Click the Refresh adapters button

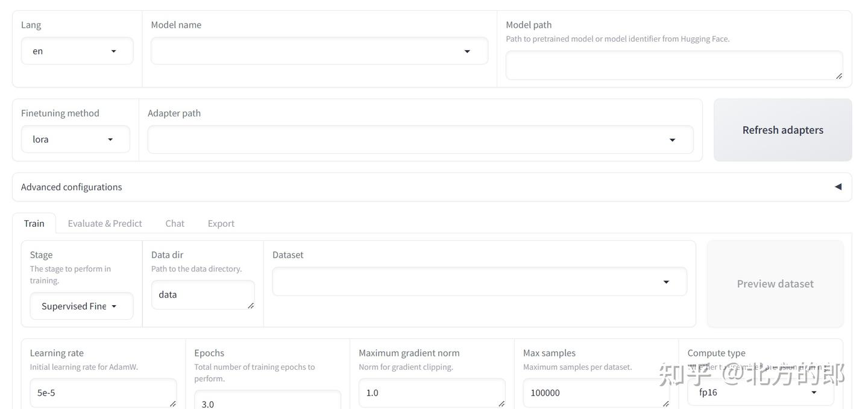pos(782,130)
